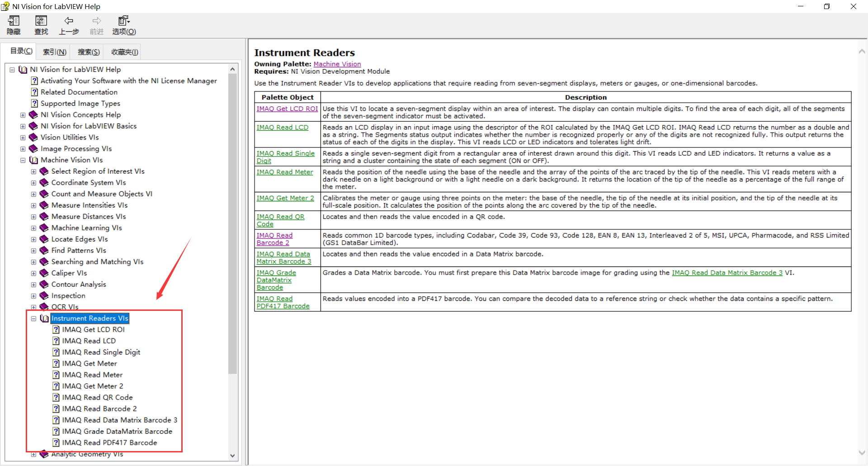
Task: Click the open book icon for Instrument Readers VIs
Action: [44, 319]
